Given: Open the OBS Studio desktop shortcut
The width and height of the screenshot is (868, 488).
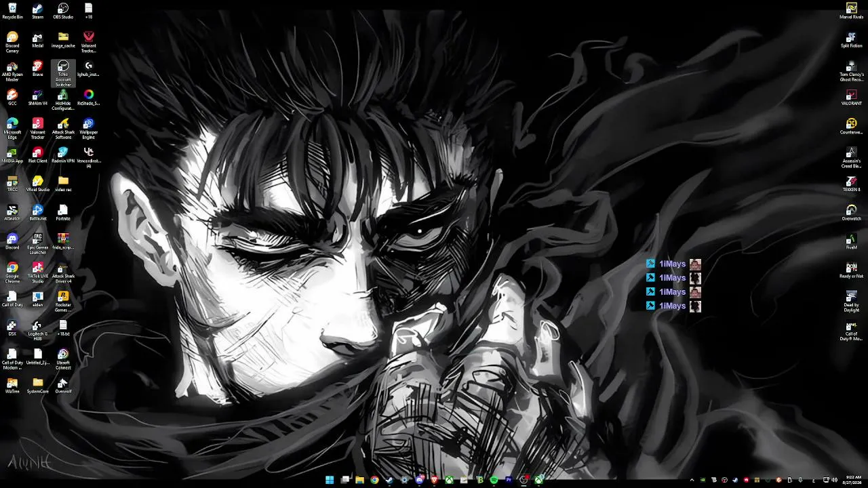Looking at the screenshot, I should click(63, 11).
